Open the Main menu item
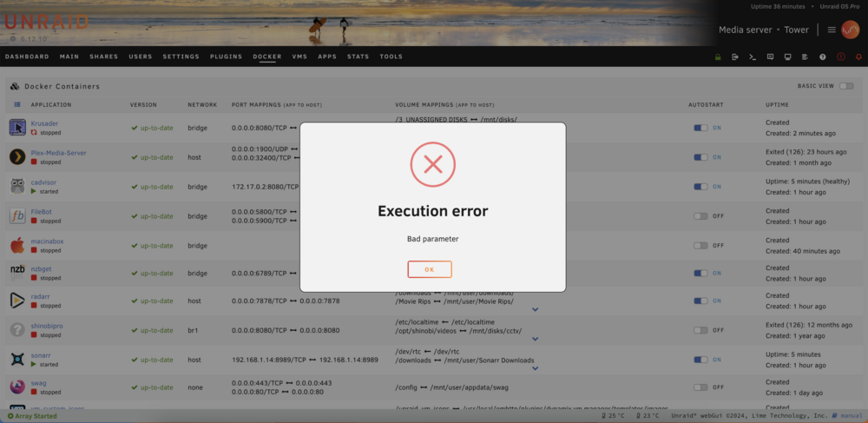The image size is (868, 423). pyautogui.click(x=69, y=56)
